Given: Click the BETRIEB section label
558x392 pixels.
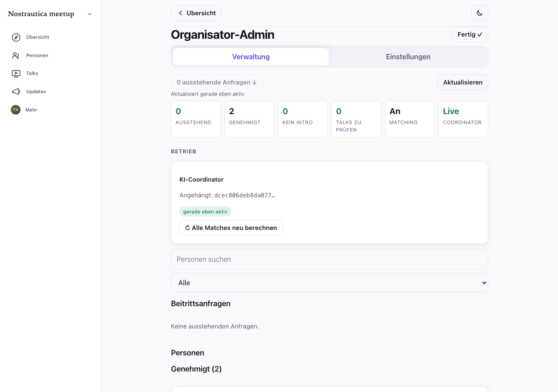Looking at the screenshot, I should point(184,152).
